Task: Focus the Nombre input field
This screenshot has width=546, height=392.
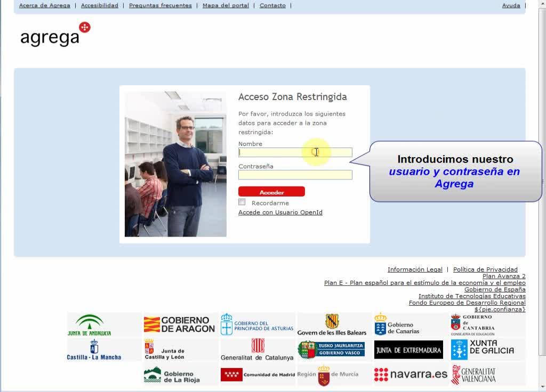Action: click(295, 152)
